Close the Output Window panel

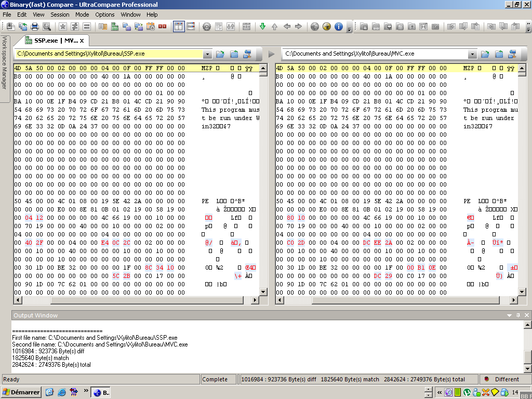pos(527,315)
